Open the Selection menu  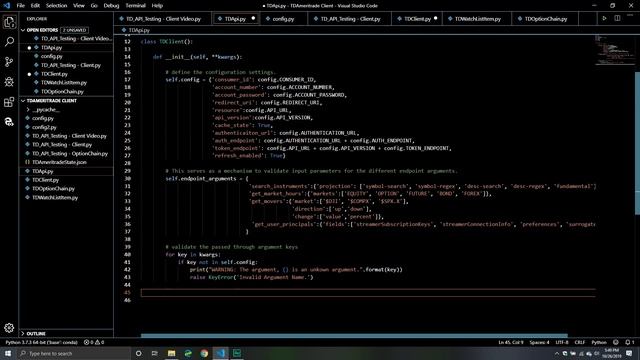(x=56, y=6)
